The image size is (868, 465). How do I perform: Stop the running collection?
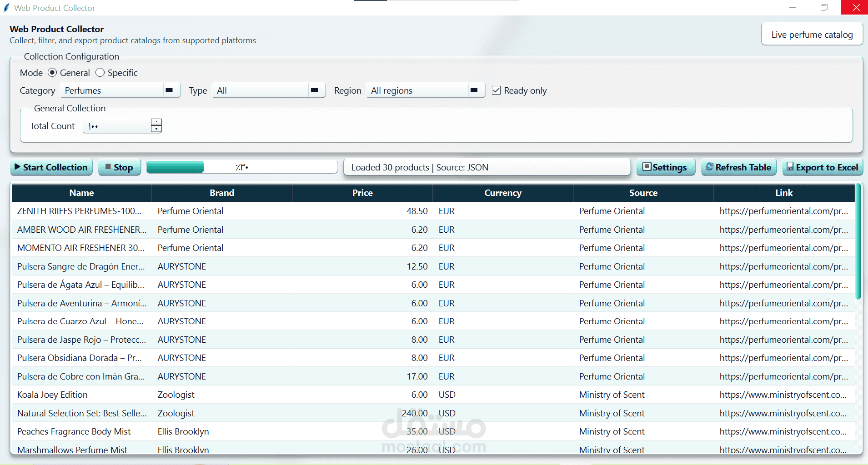pyautogui.click(x=119, y=167)
